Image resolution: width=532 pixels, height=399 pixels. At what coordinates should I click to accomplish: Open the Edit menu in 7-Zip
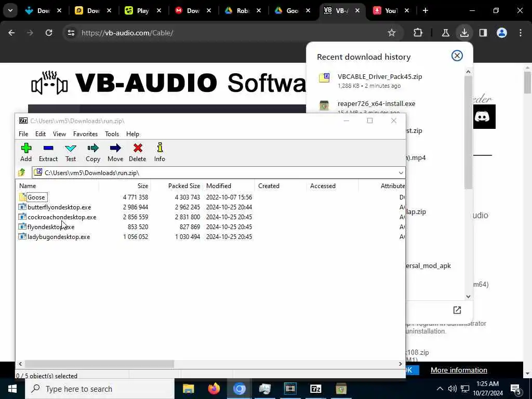pos(41,134)
